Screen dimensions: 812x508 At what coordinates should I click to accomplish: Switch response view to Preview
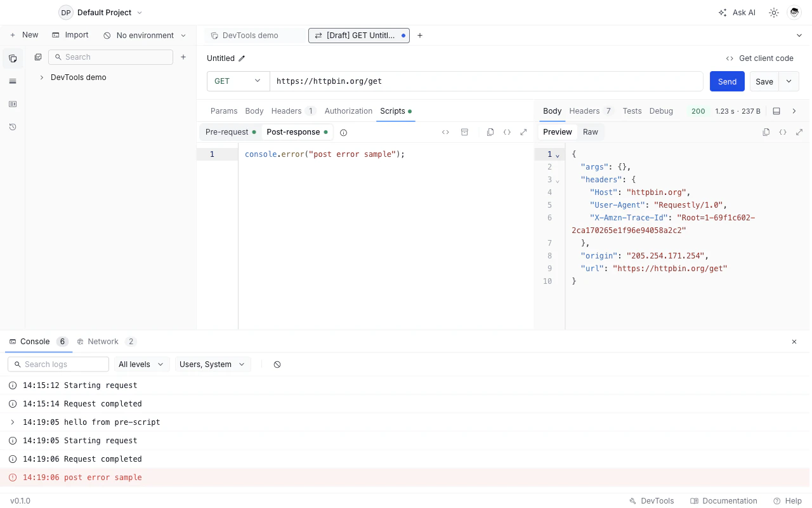(558, 132)
